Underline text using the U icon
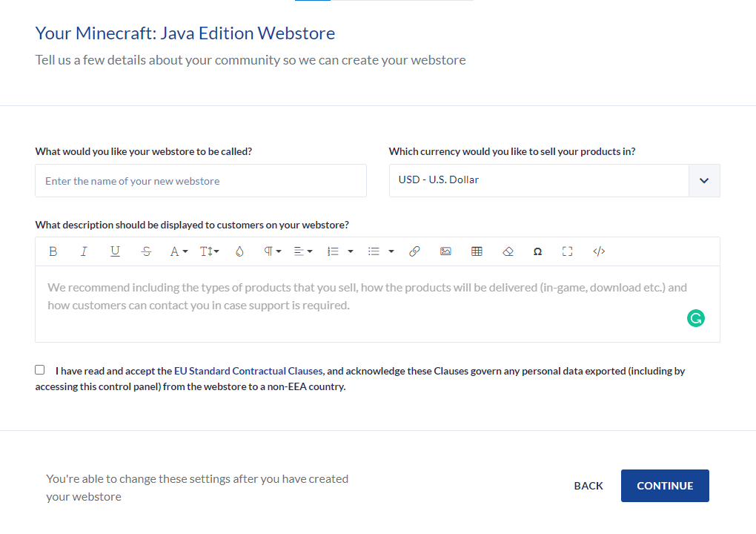This screenshot has height=534, width=756. coord(115,251)
